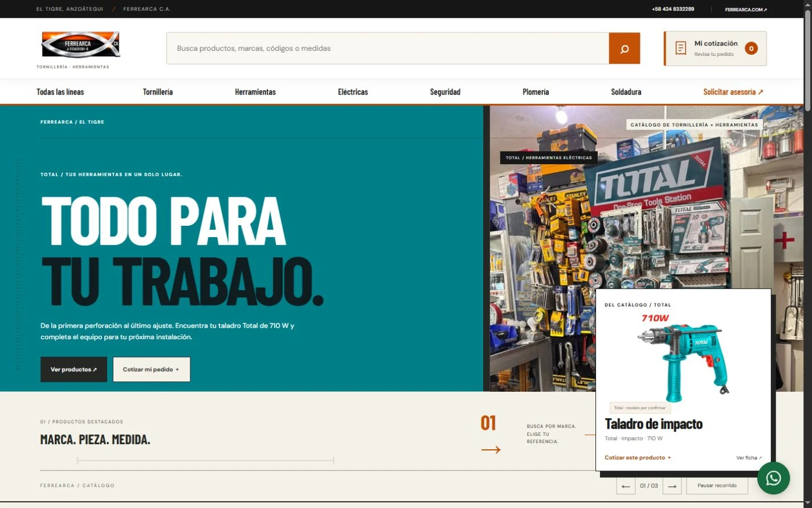Viewport: 812px width, 508px height.
Task: Click the orange arrow under 01
Action: click(491, 450)
